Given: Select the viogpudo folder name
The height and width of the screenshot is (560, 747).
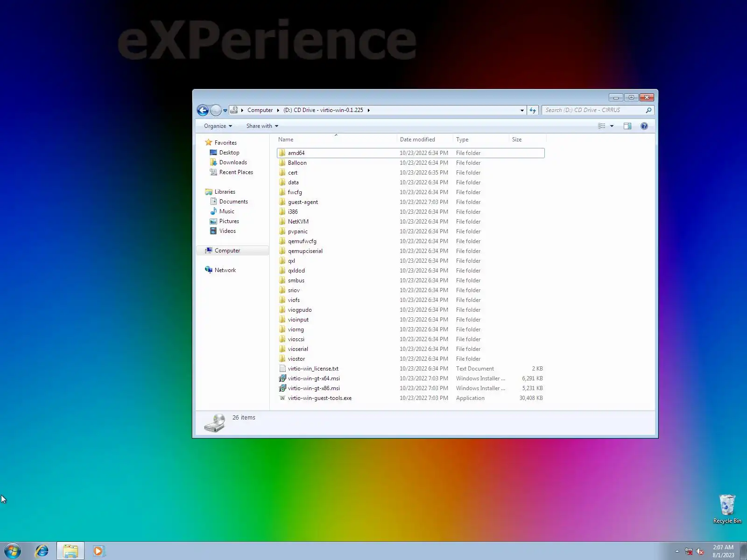Looking at the screenshot, I should pos(300,310).
